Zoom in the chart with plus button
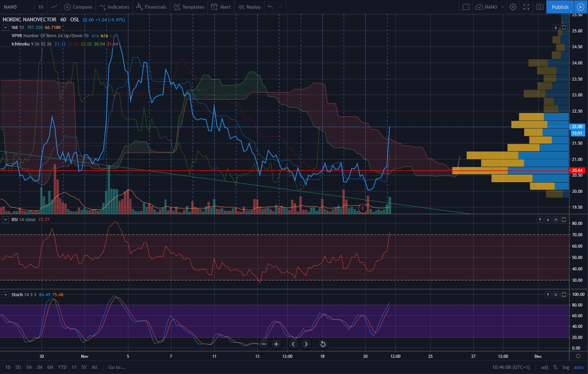 coord(276,344)
